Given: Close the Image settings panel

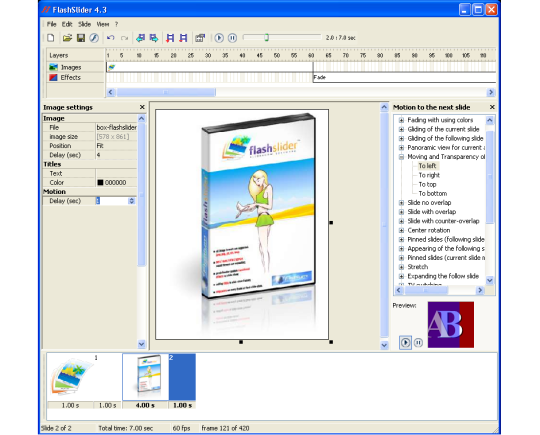Looking at the screenshot, I should click(x=142, y=107).
